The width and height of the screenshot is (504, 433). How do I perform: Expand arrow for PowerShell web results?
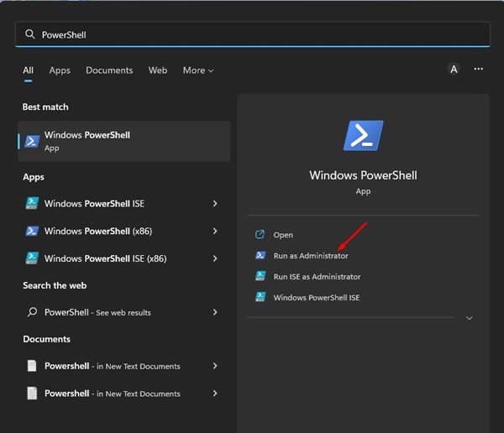click(x=215, y=312)
